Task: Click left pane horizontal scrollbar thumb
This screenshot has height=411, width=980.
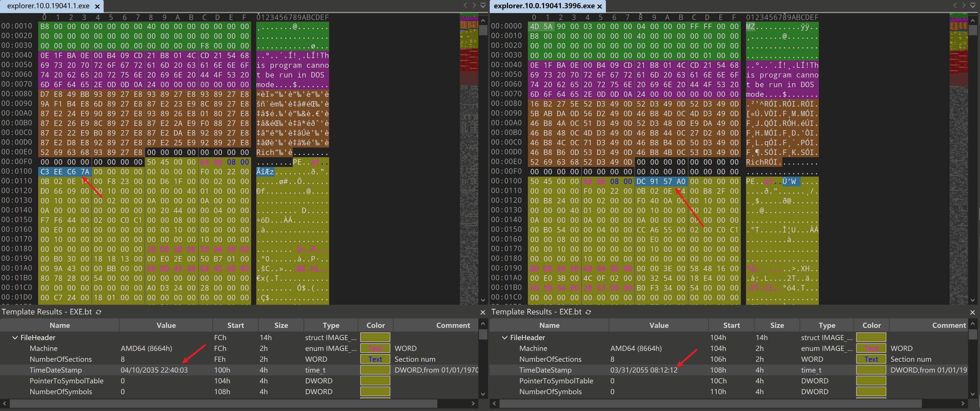Action: [223, 403]
